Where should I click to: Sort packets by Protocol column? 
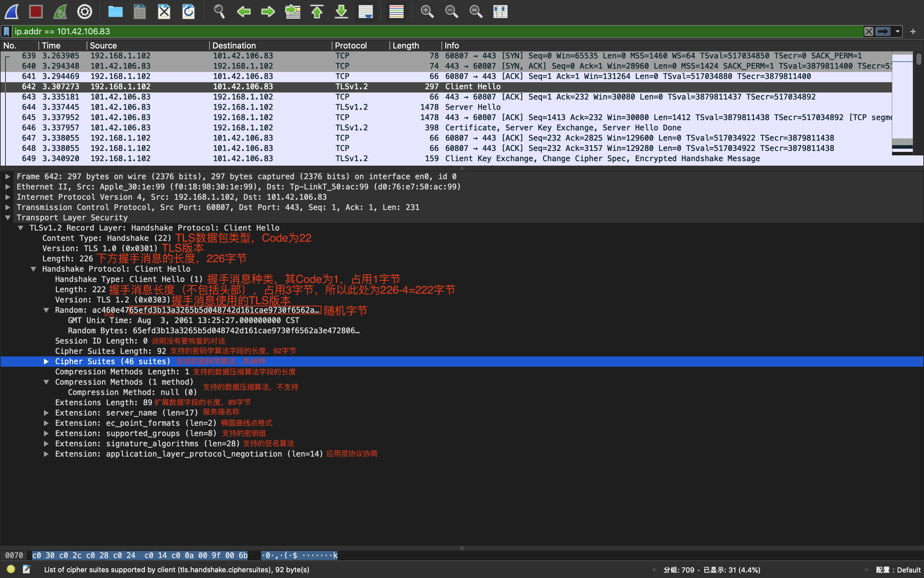click(361, 46)
